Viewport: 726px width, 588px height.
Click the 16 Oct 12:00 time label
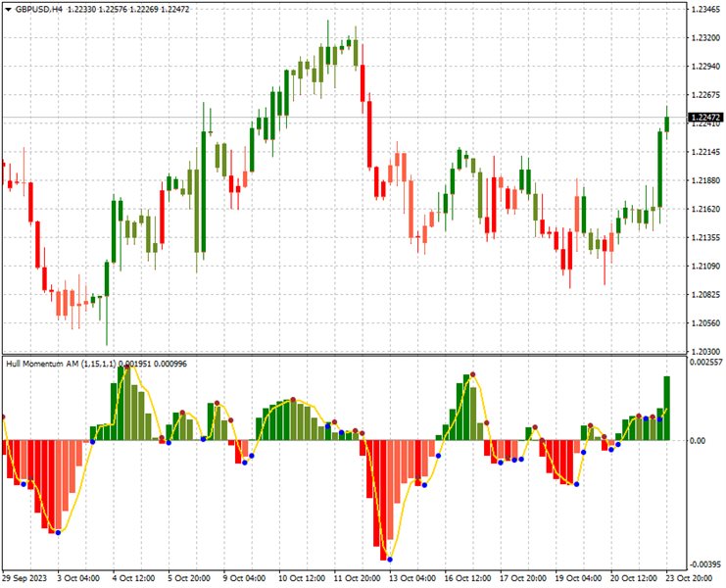[x=467, y=578]
